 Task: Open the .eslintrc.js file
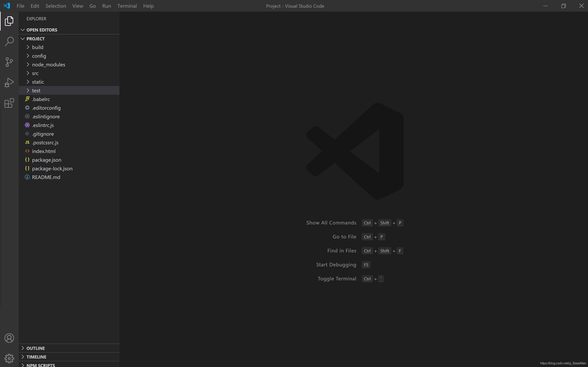43,125
